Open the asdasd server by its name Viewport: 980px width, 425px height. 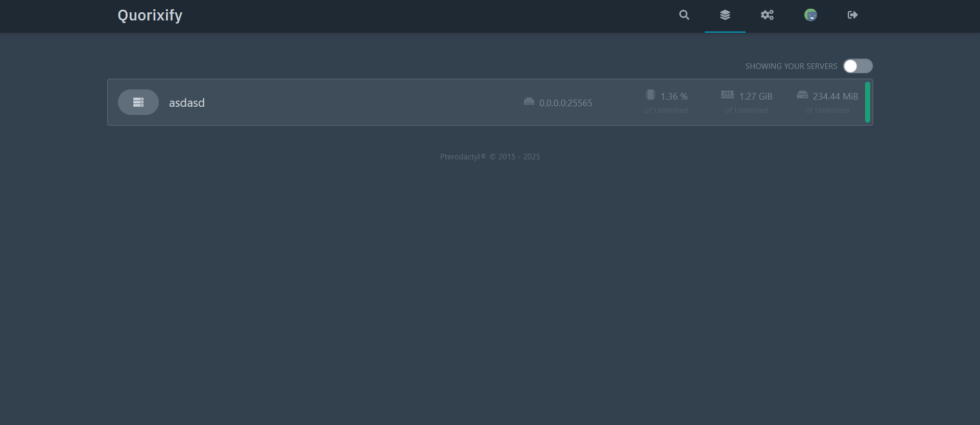click(187, 103)
